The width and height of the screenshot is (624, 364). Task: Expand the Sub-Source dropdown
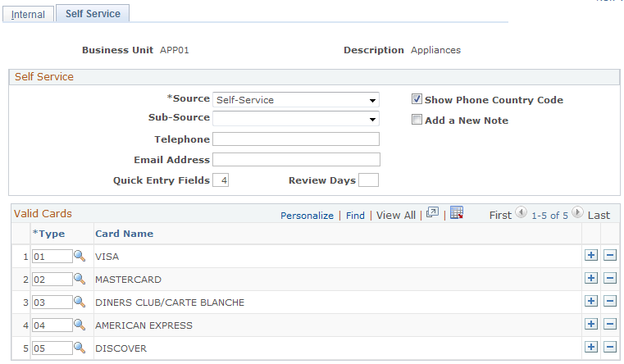tap(295, 119)
